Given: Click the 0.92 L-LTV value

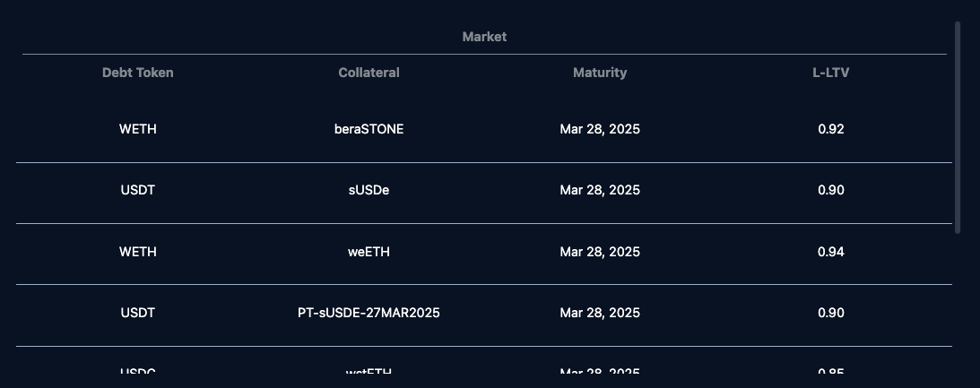Looking at the screenshot, I should tap(831, 129).
